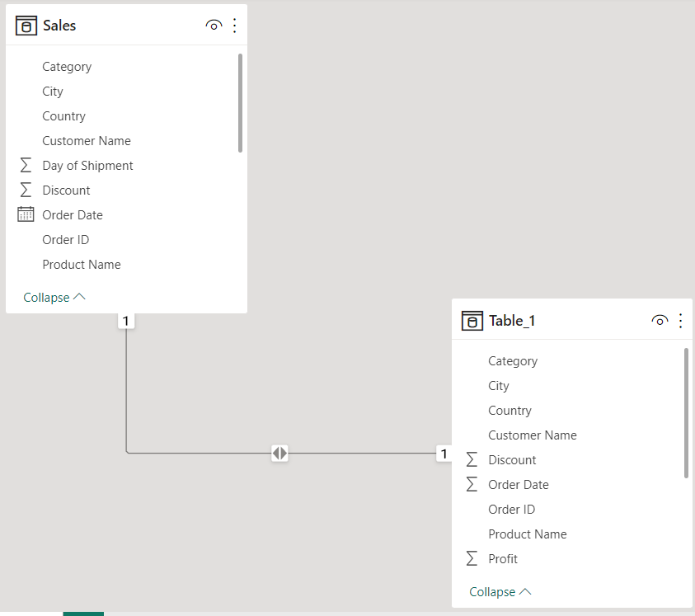Screen dimensions: 695x616
Task: Toggle visibility of the Table_1 table
Action: click(x=660, y=320)
